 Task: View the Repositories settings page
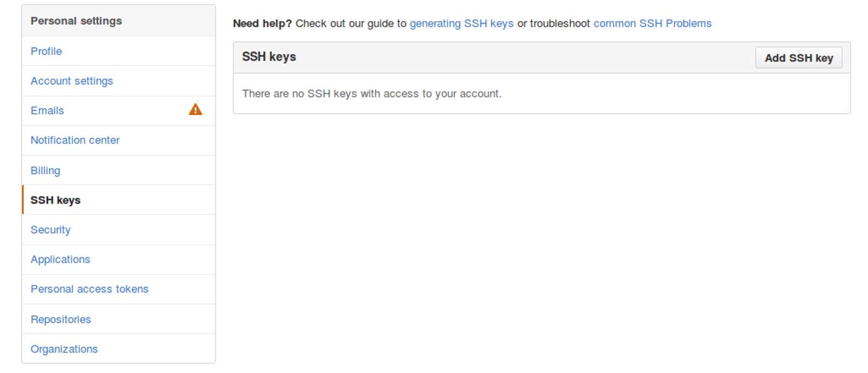(x=61, y=319)
